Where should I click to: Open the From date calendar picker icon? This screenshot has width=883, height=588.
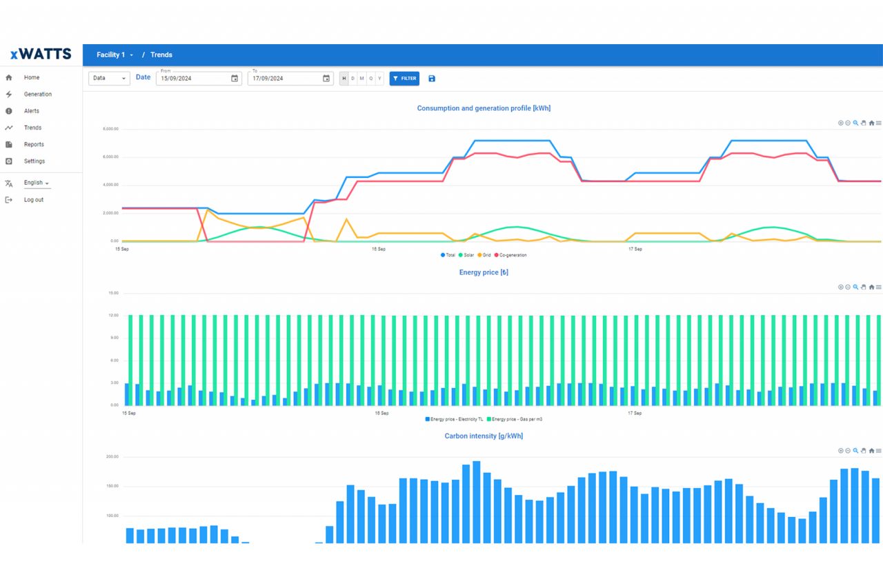pos(235,79)
